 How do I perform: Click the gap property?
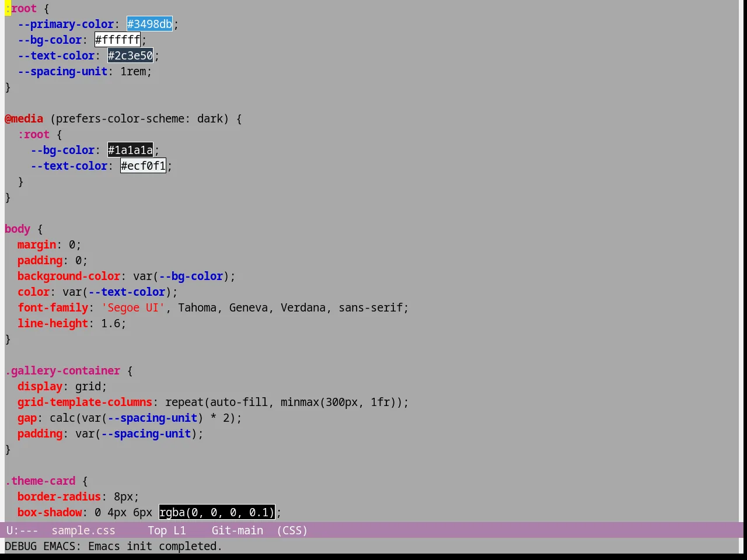pyautogui.click(x=27, y=418)
